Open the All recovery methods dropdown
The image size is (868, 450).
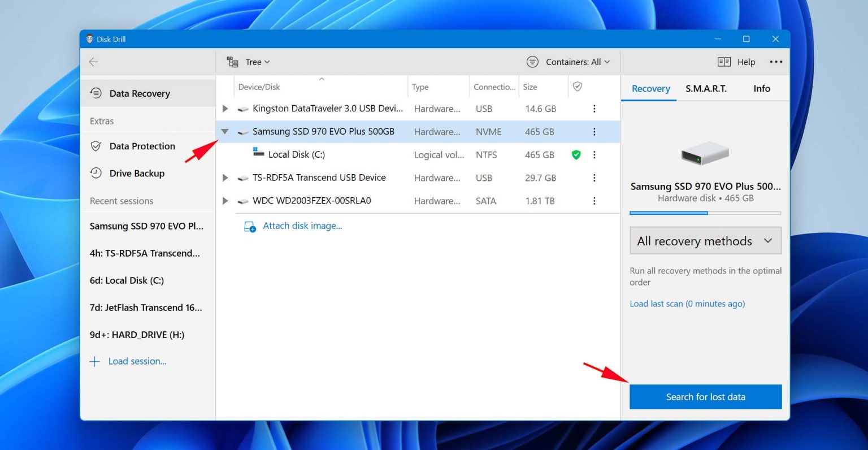point(705,240)
